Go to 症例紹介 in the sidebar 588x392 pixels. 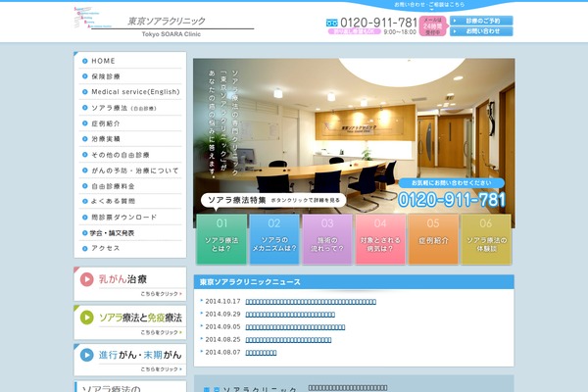(130, 123)
